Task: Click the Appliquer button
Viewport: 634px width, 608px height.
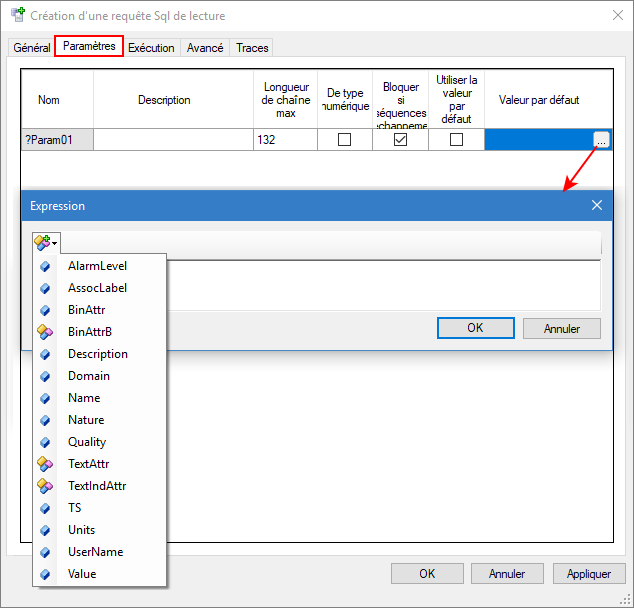Action: coord(588,574)
